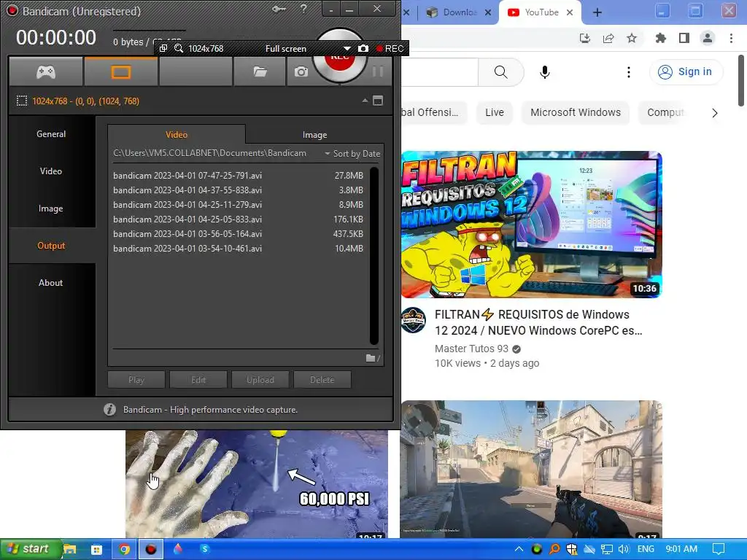This screenshot has height=560, width=747.
Task: Click the info icon in Bandicam status bar
Action: pyautogui.click(x=109, y=410)
